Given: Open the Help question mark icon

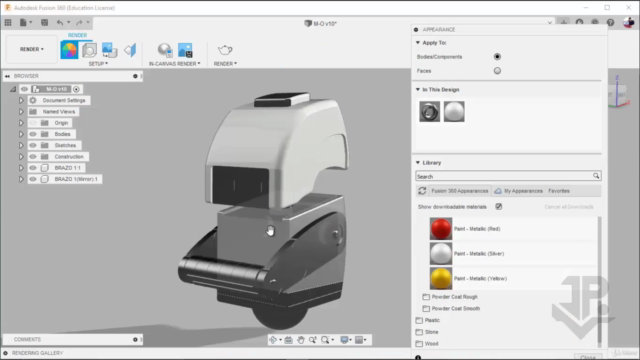Looking at the screenshot, I should click(x=610, y=22).
